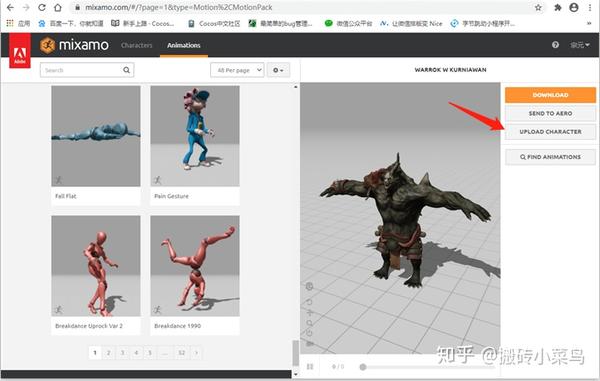This screenshot has height=381, width=600.
Task: Open the help question mark icon
Action: pos(555,45)
